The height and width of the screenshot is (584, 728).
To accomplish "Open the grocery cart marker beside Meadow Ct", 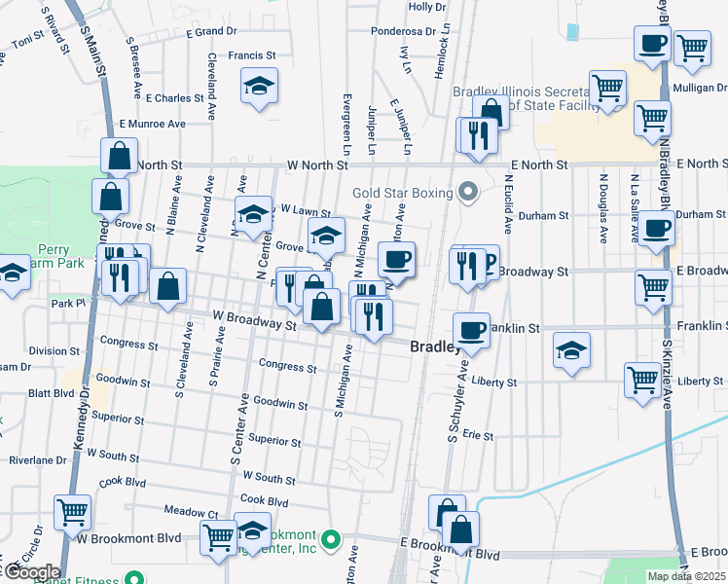I will (218, 539).
